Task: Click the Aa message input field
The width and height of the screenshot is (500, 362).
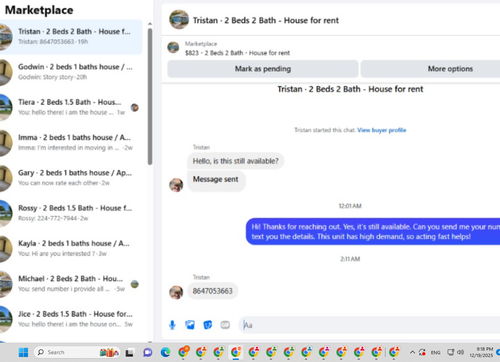Action: tap(370, 325)
